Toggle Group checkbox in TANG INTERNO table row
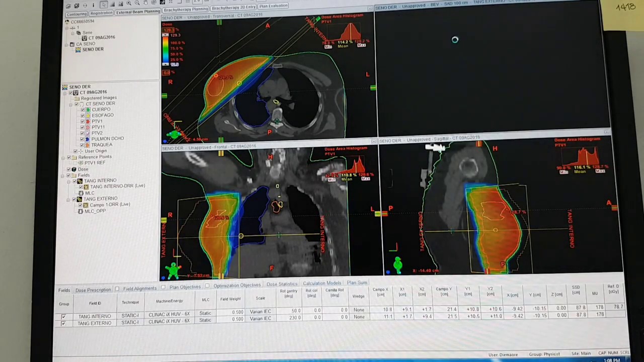This screenshot has height=362, width=644. tap(63, 316)
